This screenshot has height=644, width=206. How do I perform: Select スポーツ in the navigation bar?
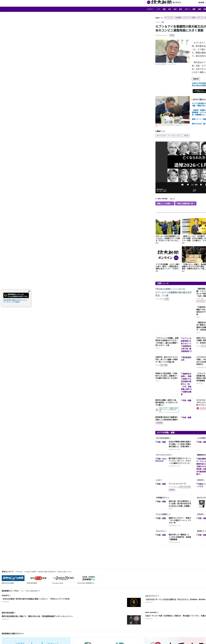point(187,9)
